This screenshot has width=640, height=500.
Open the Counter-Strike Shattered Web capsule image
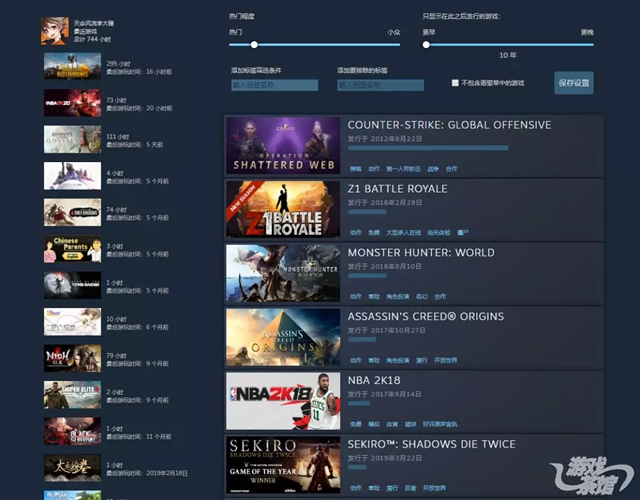click(283, 145)
